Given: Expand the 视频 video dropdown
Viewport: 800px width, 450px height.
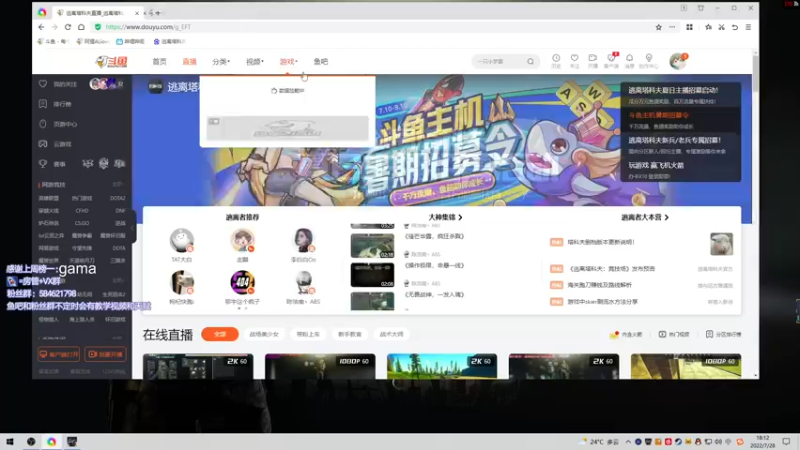Looking at the screenshot, I should 255,61.
